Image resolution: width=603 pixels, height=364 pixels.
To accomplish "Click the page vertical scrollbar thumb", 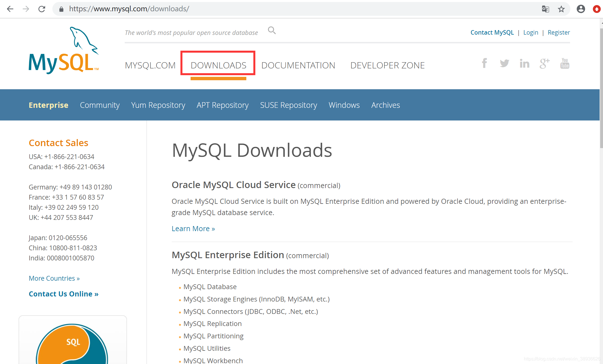I will point(601,88).
